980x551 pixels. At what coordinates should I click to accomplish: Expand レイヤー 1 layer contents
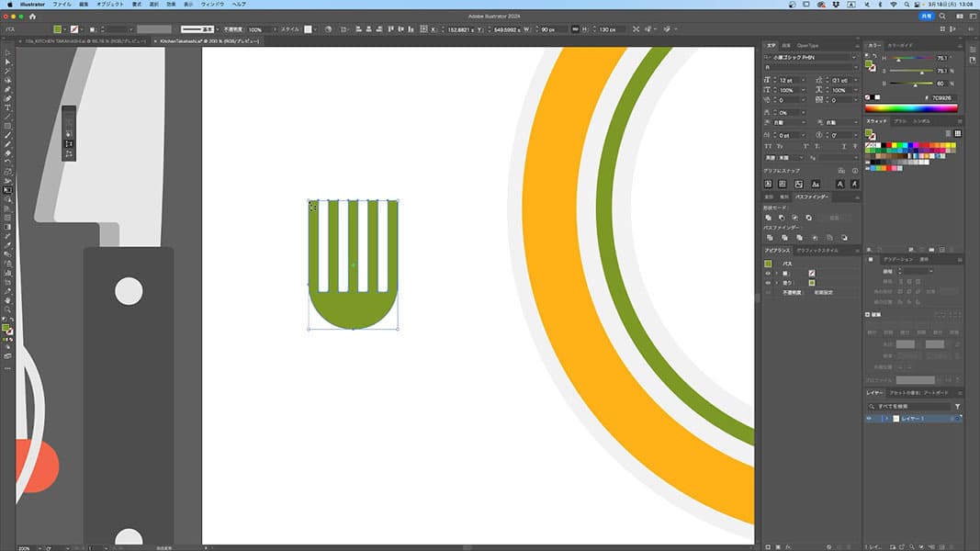click(x=885, y=419)
